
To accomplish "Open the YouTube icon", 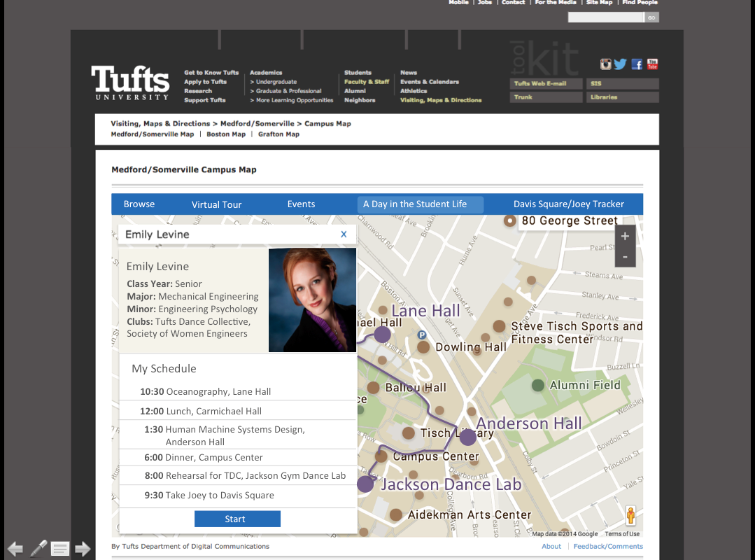I will (652, 64).
